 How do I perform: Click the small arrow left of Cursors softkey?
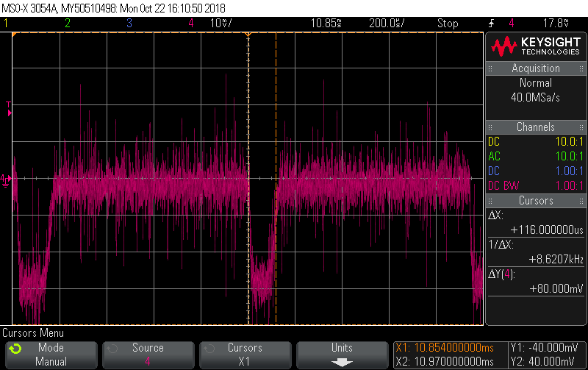click(x=209, y=349)
